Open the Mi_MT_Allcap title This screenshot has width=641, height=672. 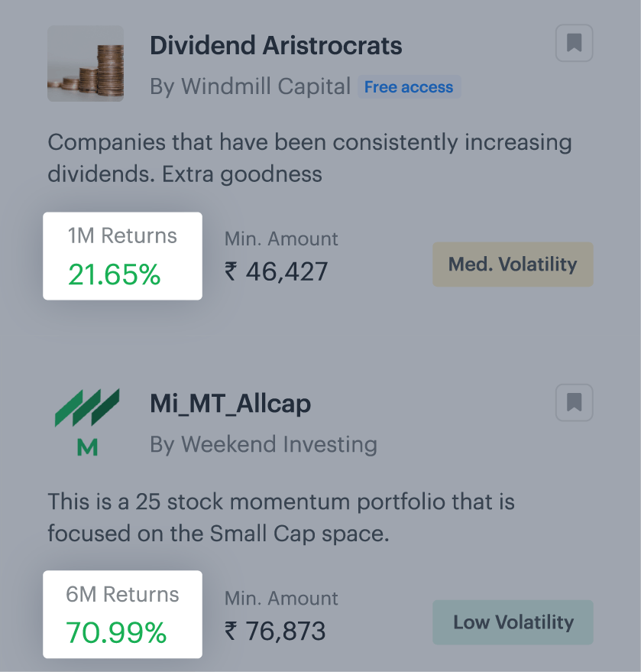[x=230, y=403]
